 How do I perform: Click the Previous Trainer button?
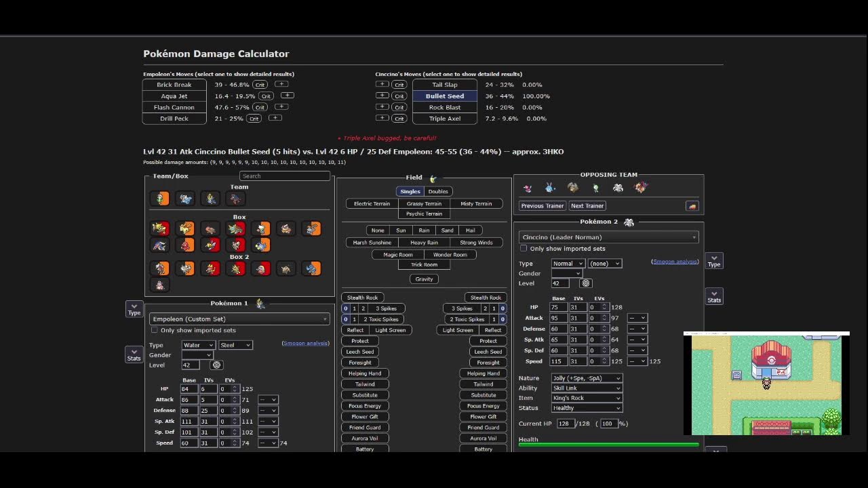point(542,206)
